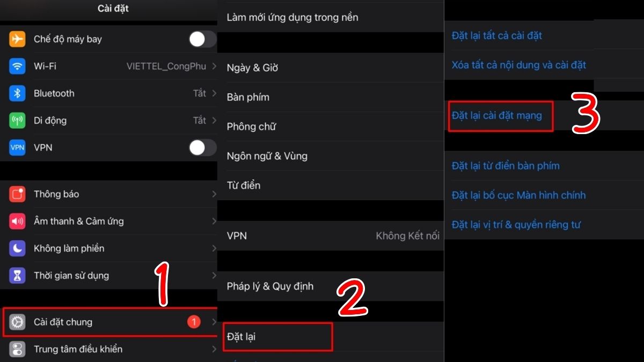Open the red Thông báo notifications icon
The width and height of the screenshot is (644, 362).
[18, 194]
